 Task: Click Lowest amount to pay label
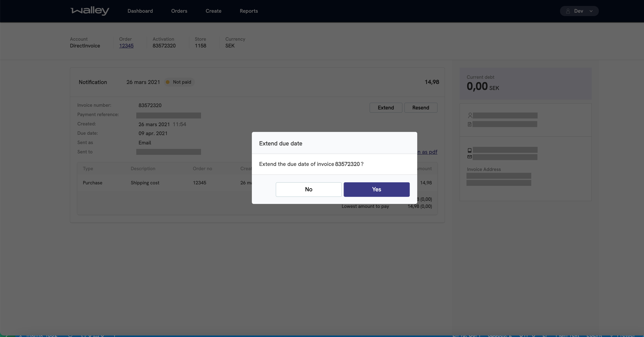click(365, 206)
